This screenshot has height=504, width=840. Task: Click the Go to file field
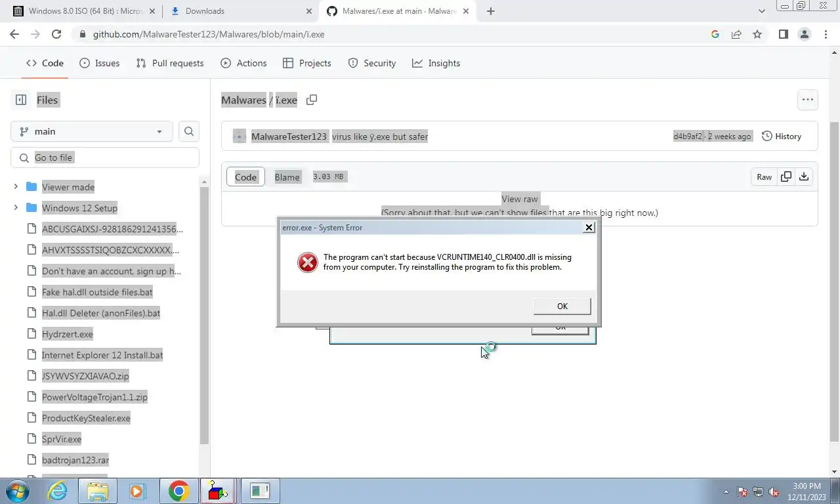pos(105,157)
